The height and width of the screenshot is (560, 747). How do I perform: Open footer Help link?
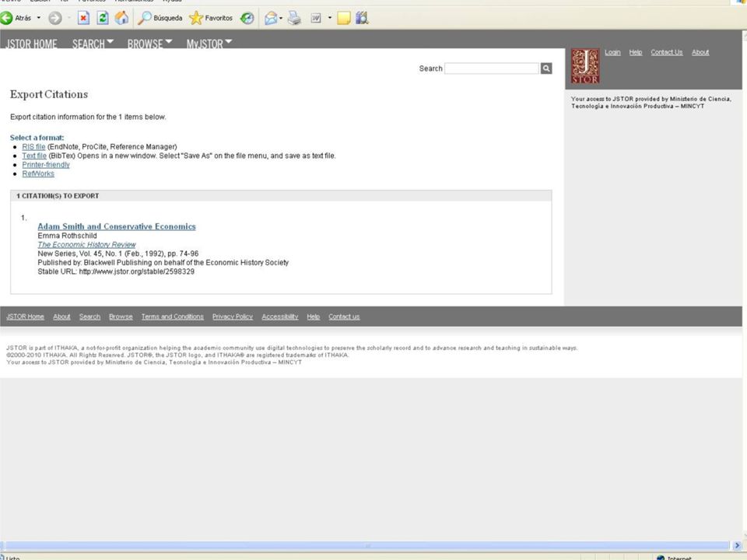[314, 317]
